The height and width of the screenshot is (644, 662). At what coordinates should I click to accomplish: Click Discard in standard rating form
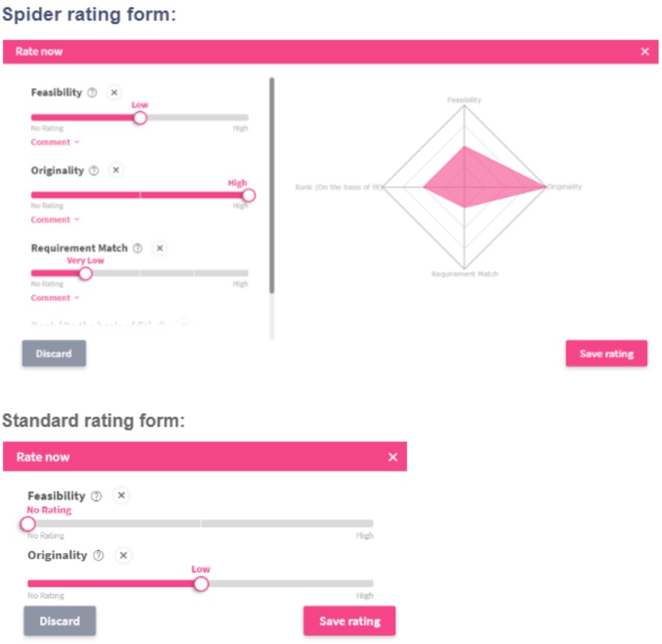59,621
